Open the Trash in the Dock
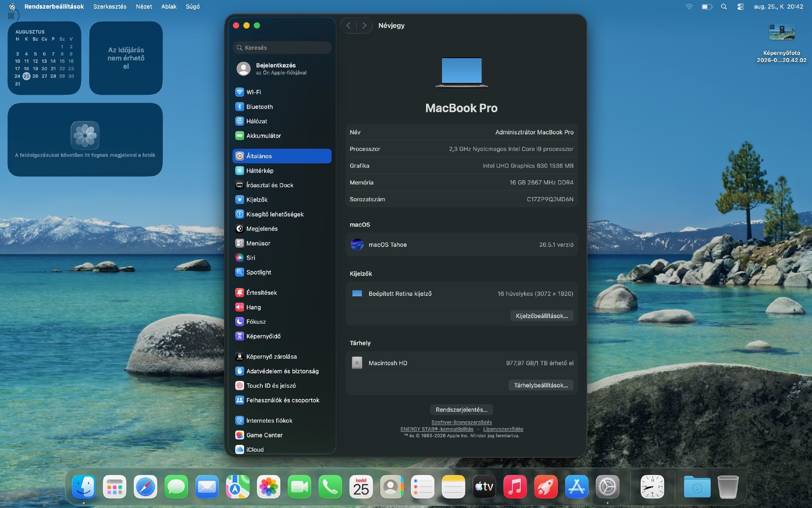Viewport: 812px width, 508px height. [x=728, y=487]
